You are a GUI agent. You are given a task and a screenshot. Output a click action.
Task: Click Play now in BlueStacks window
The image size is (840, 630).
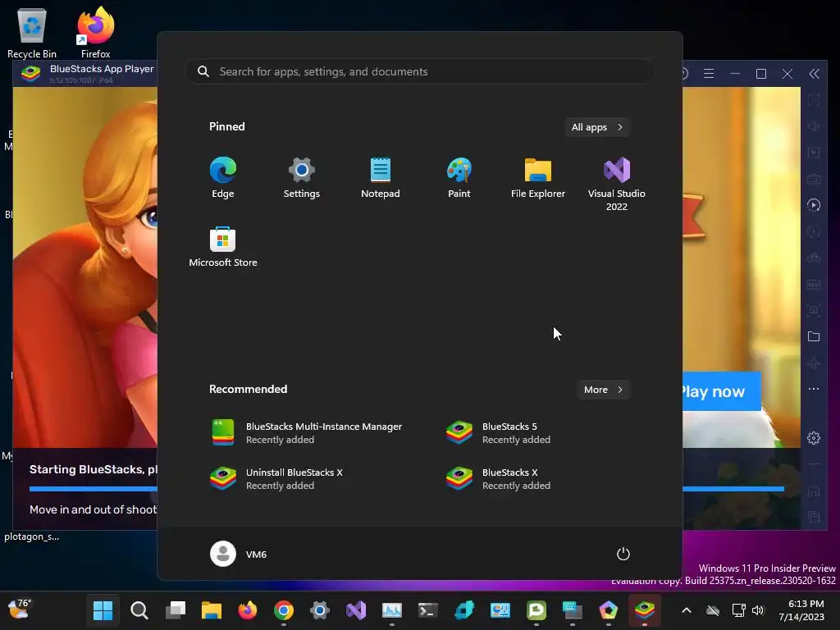click(x=722, y=391)
